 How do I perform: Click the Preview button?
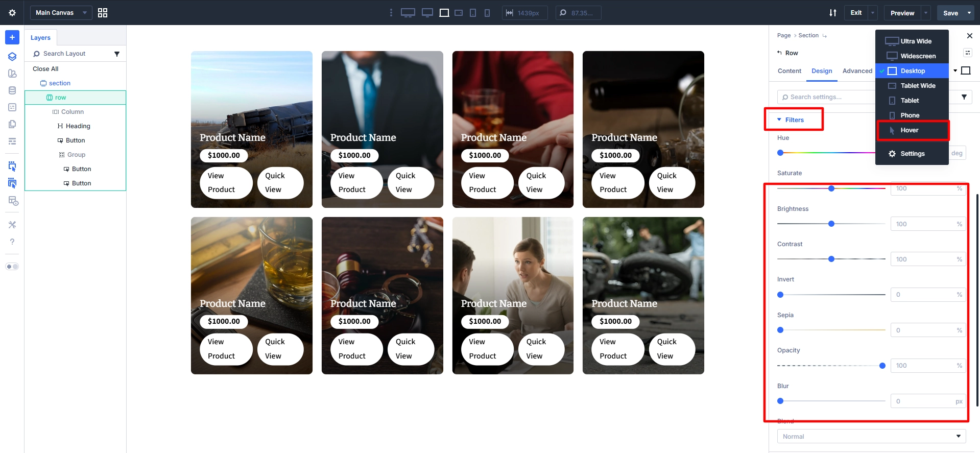click(x=902, y=13)
